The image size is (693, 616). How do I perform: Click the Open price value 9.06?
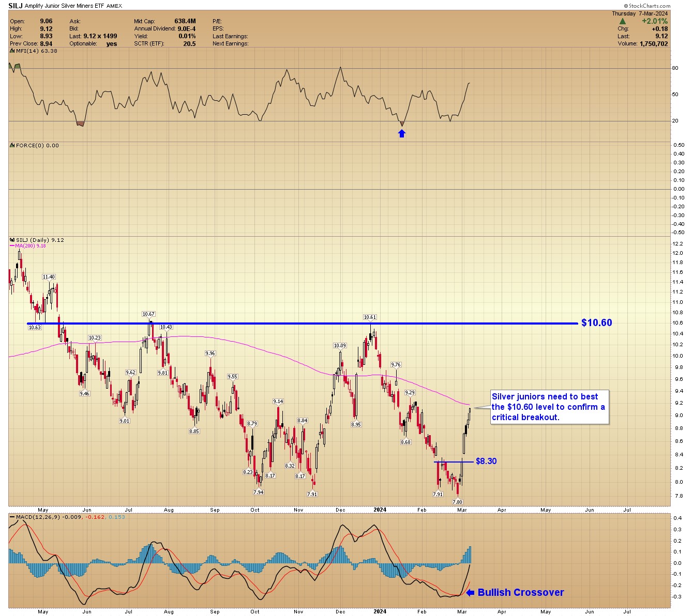tap(46, 21)
